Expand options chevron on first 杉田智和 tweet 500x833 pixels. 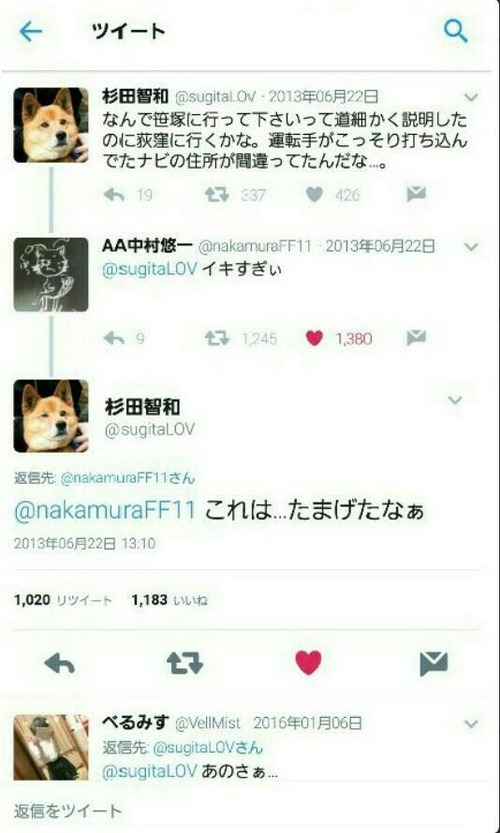click(471, 97)
